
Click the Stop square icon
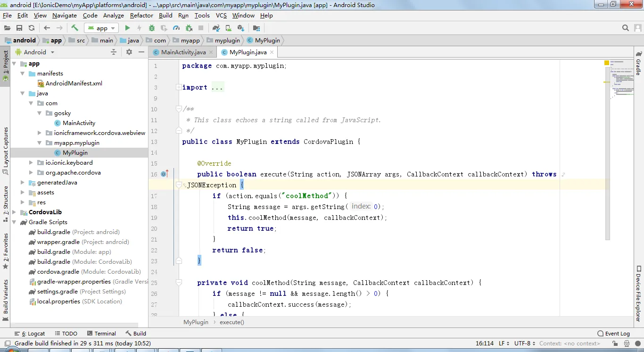tap(201, 28)
